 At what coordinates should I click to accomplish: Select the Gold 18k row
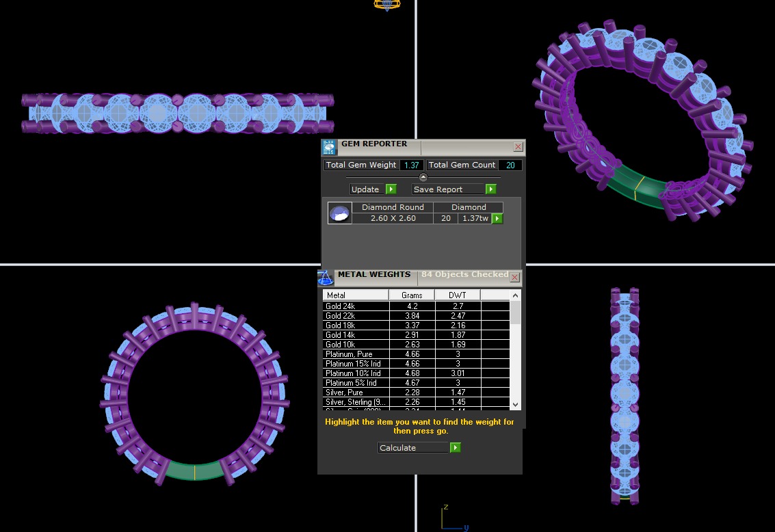click(x=356, y=325)
